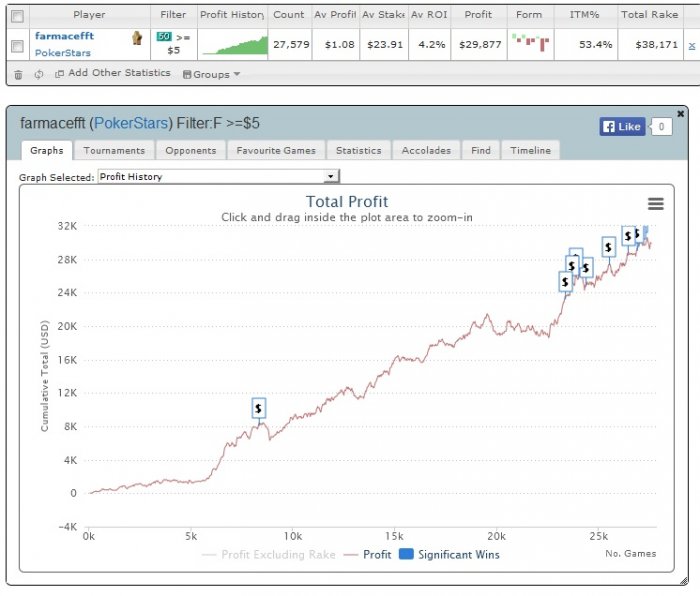Click the farmacefft player link
Image resolution: width=700 pixels, height=596 pixels.
click(64, 36)
